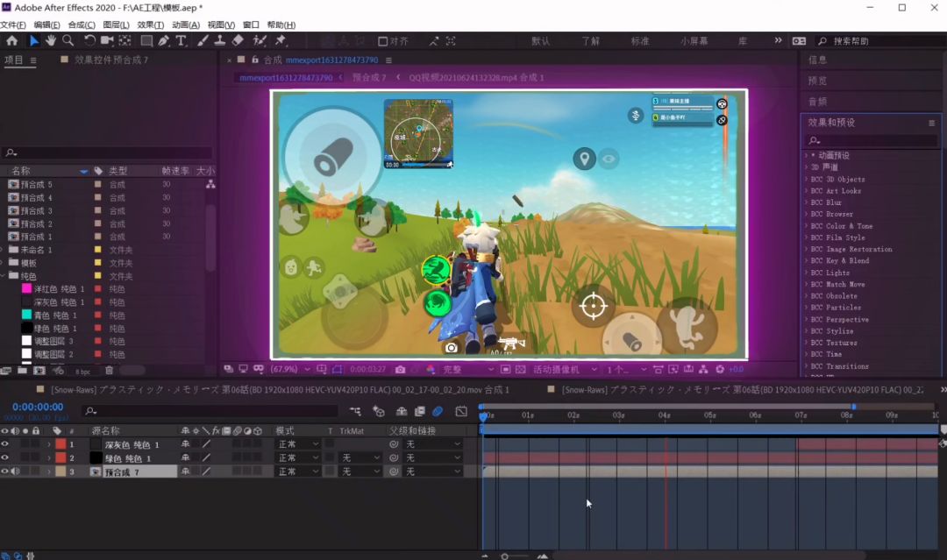Select the Zoom magnifier tool
Image resolution: width=947 pixels, height=560 pixels.
68,40
